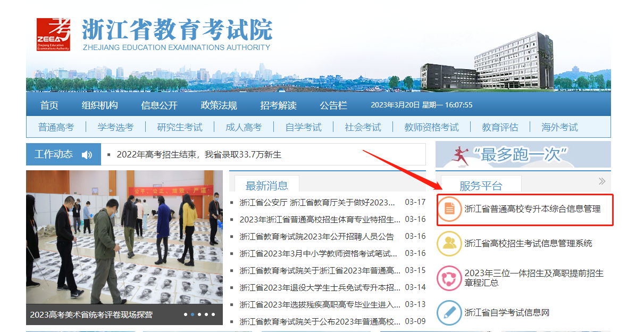Click the ZEEA logo icon
644x332 pixels.
(x=54, y=34)
